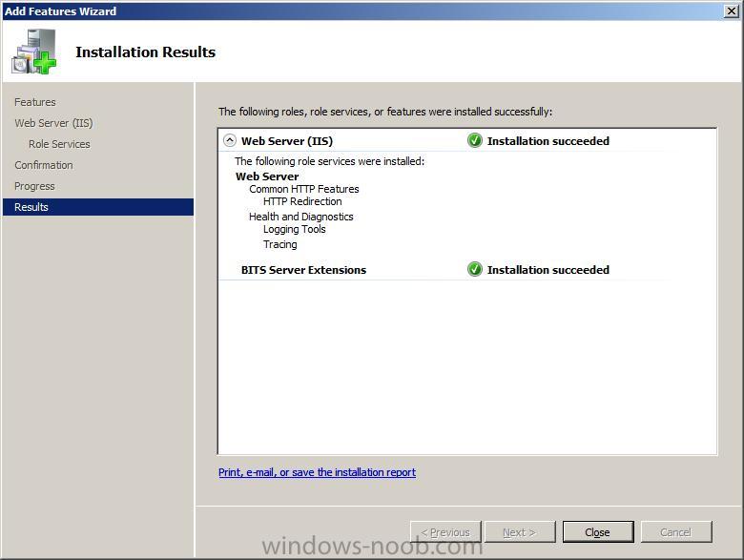
Task: Select the Results sidebar step
Action: (98, 207)
